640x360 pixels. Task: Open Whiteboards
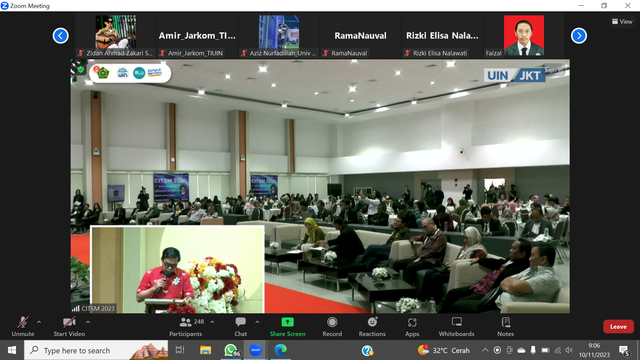(456, 327)
